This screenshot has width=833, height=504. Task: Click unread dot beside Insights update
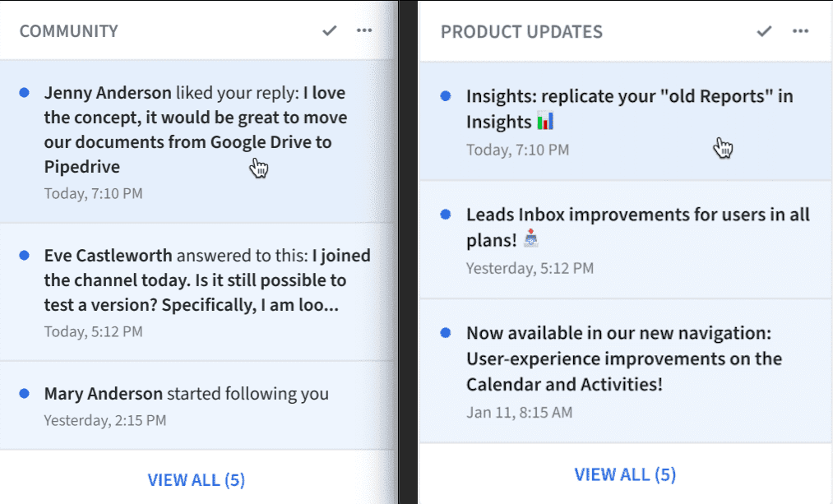coord(446,96)
